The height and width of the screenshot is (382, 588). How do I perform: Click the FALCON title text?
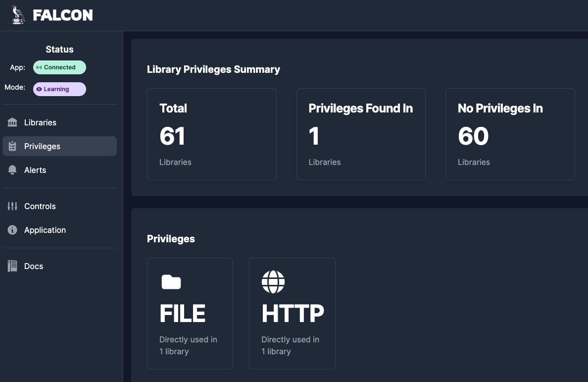[x=63, y=15]
